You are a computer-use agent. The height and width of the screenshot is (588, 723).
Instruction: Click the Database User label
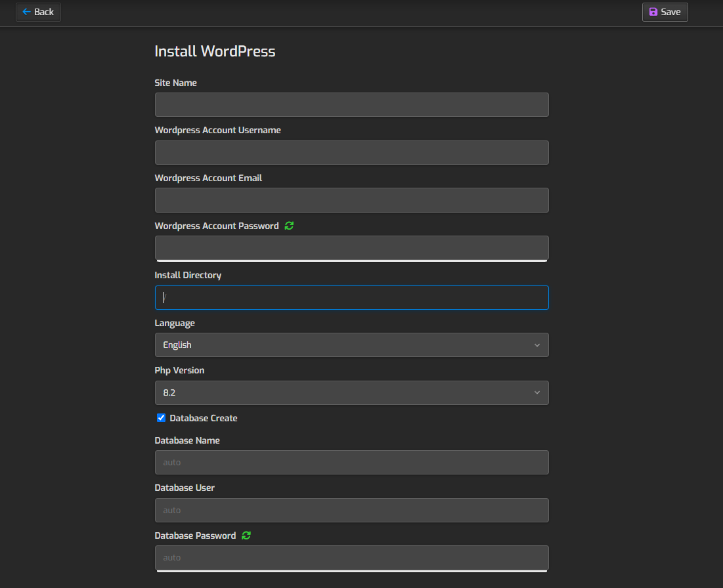click(185, 488)
